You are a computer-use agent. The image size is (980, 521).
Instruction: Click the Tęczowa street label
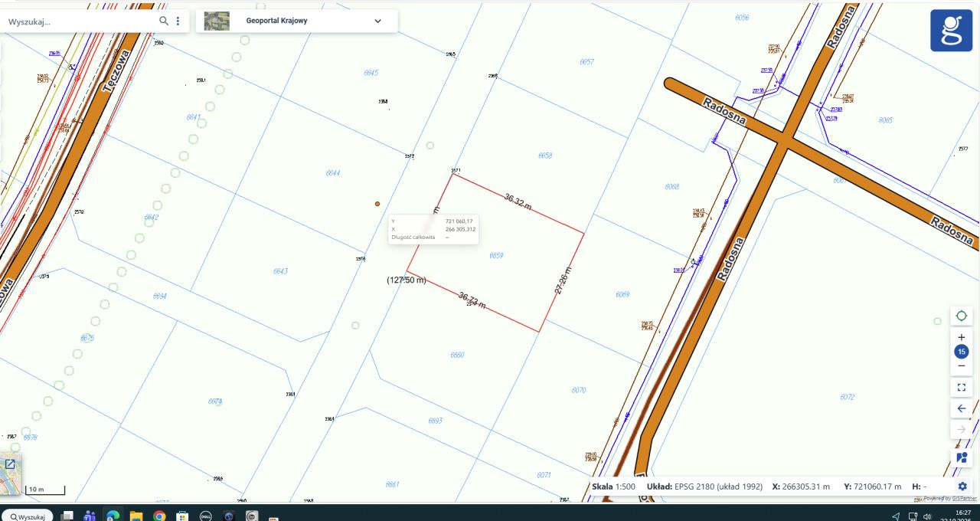pyautogui.click(x=117, y=71)
